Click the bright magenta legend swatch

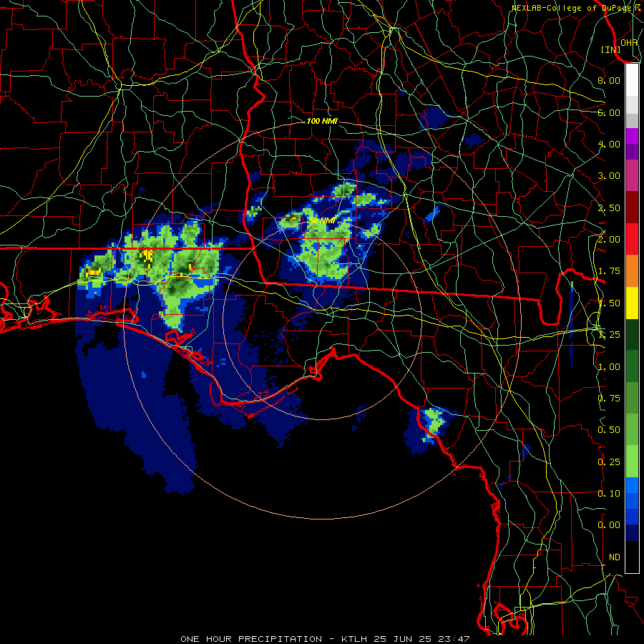(x=632, y=136)
